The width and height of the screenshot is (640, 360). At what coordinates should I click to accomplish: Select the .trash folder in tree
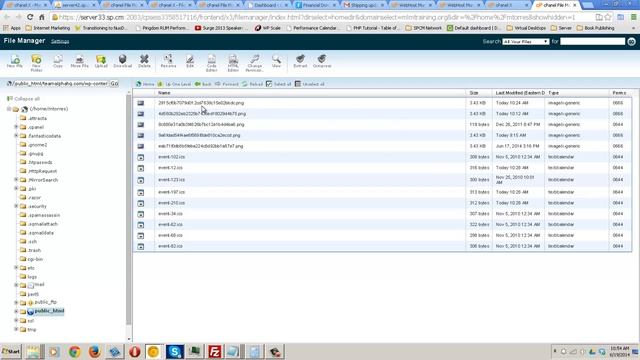(34, 250)
